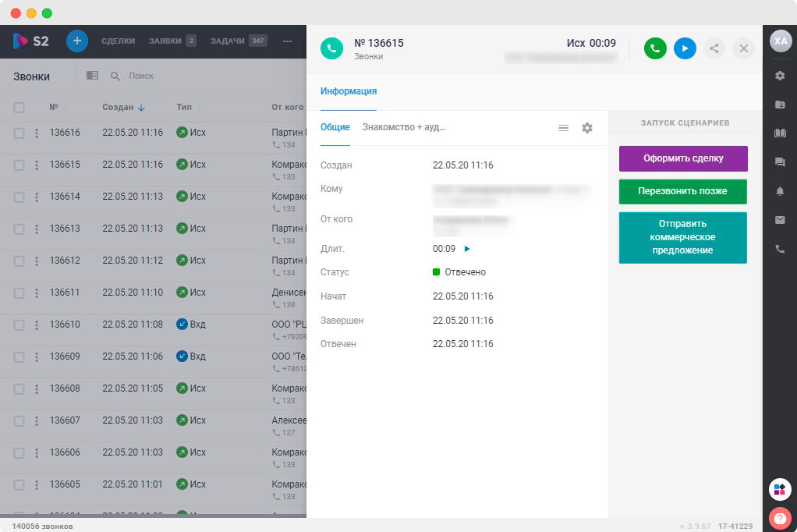The height and width of the screenshot is (532, 797).
Task: Toggle the list layout icon beside search
Action: pos(92,76)
